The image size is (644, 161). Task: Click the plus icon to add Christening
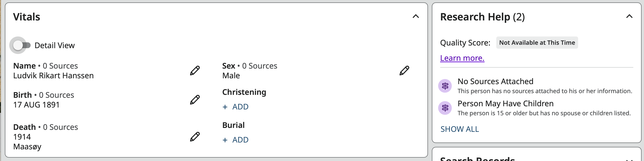click(x=225, y=107)
